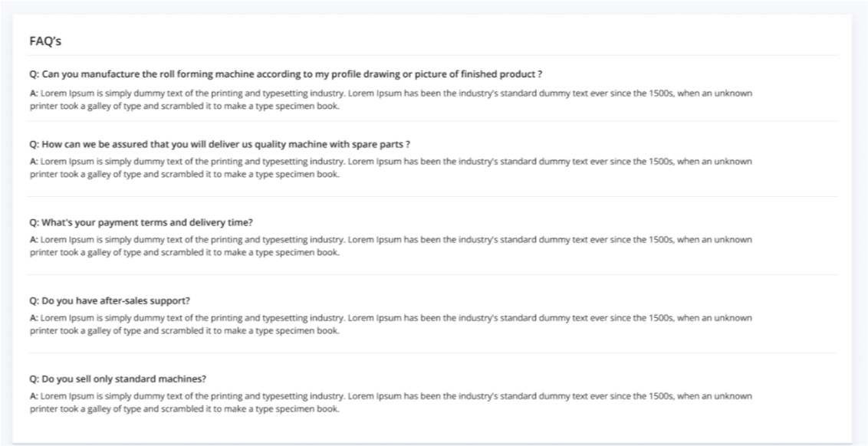Viewport: 868px width, 446px height.
Task: Click the answer below the after-sales support question
Action: 391,324
